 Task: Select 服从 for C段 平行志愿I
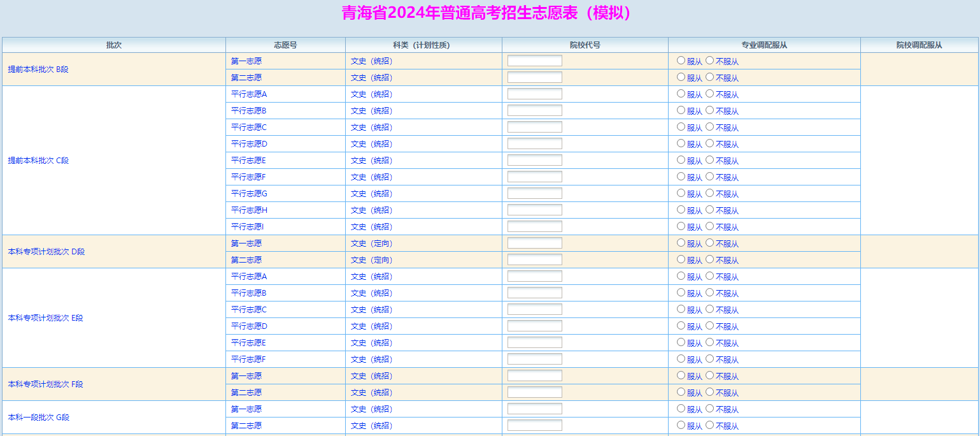[681, 226]
